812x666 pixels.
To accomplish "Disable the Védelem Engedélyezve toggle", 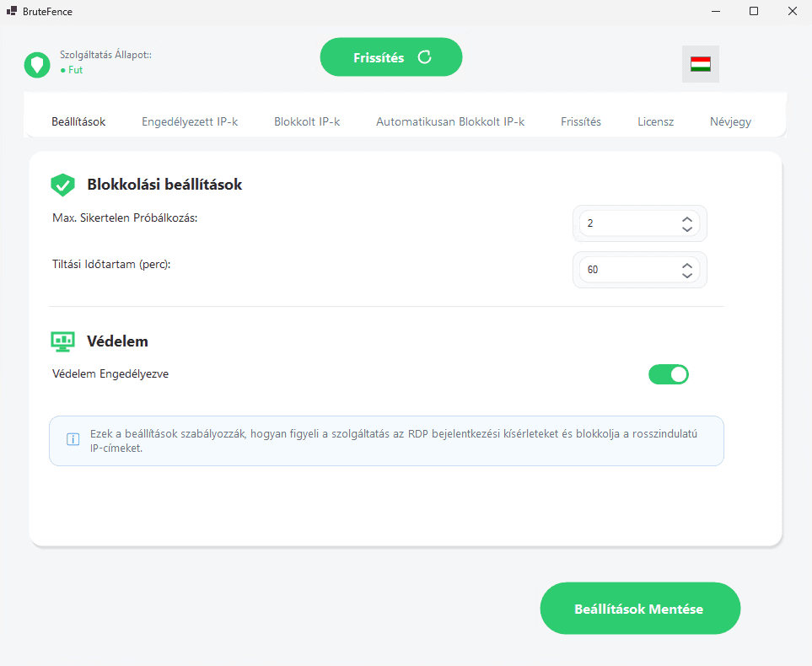I will [x=669, y=374].
